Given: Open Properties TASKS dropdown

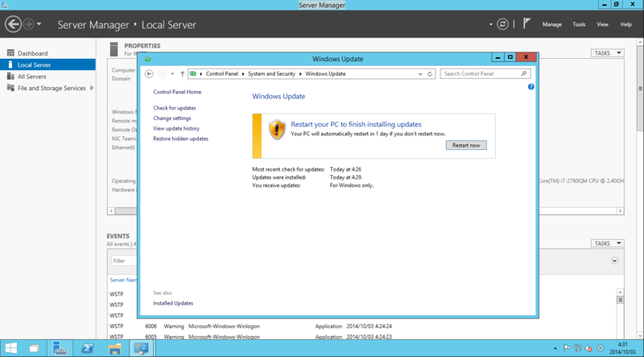Looking at the screenshot, I should pos(608,53).
